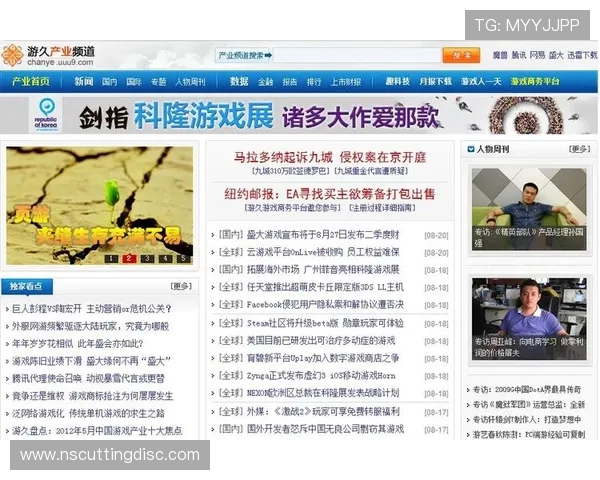Switch slideshow to slide 4
Viewport: 600px width, 480px height.
165,259
